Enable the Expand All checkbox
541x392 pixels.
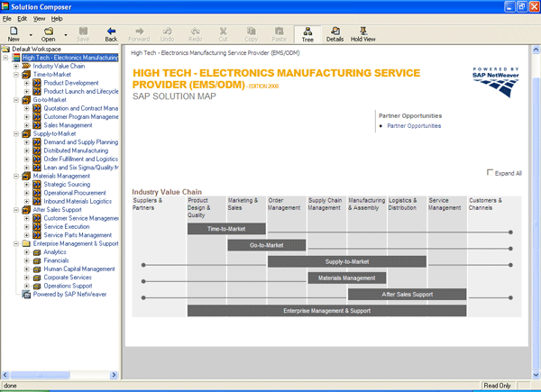pos(490,172)
